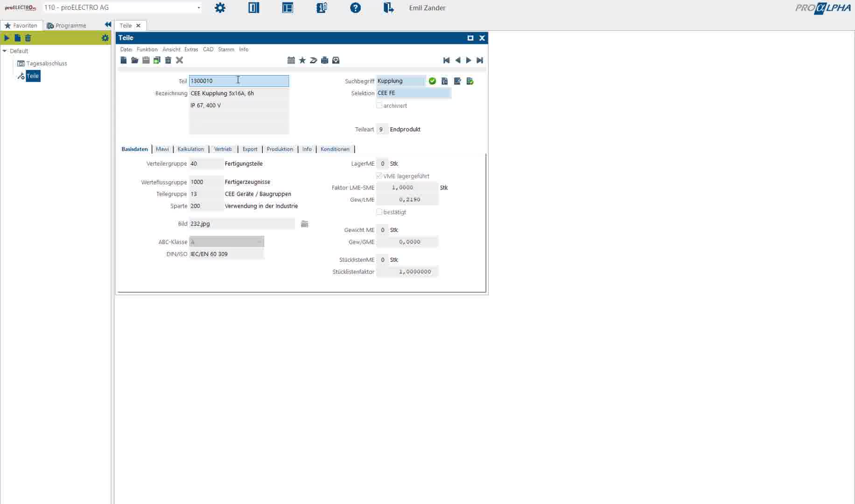Open favorites settings gear on green bar
855x504 pixels.
[x=105, y=38]
